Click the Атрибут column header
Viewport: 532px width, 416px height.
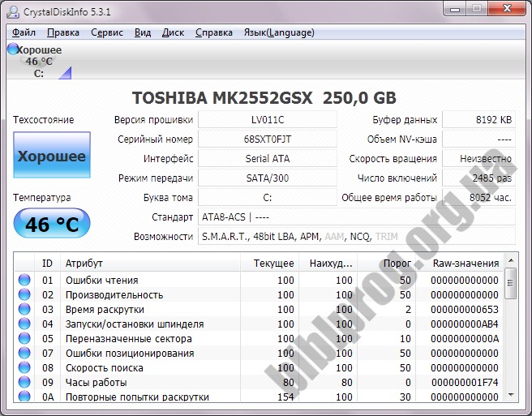pos(150,263)
